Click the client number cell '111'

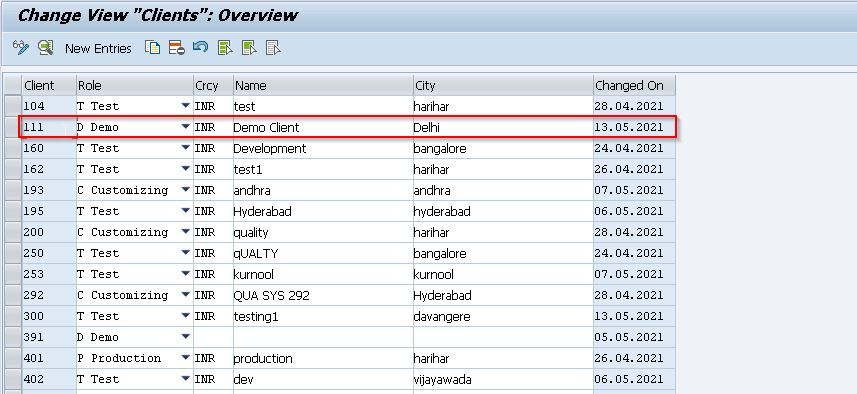(x=49, y=127)
